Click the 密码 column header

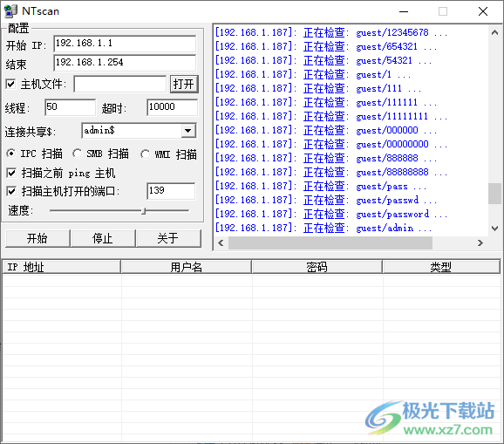(317, 267)
